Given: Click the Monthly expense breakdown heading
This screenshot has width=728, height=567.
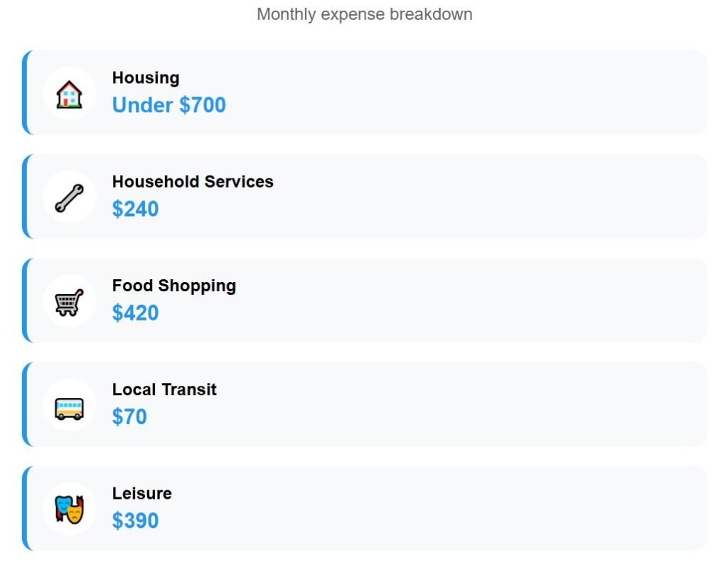Looking at the screenshot, I should [364, 14].
